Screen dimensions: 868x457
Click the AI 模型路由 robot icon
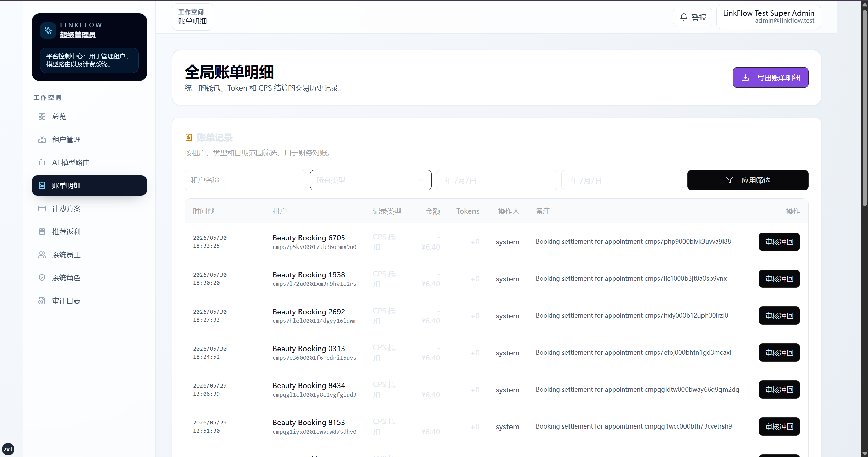click(x=42, y=162)
